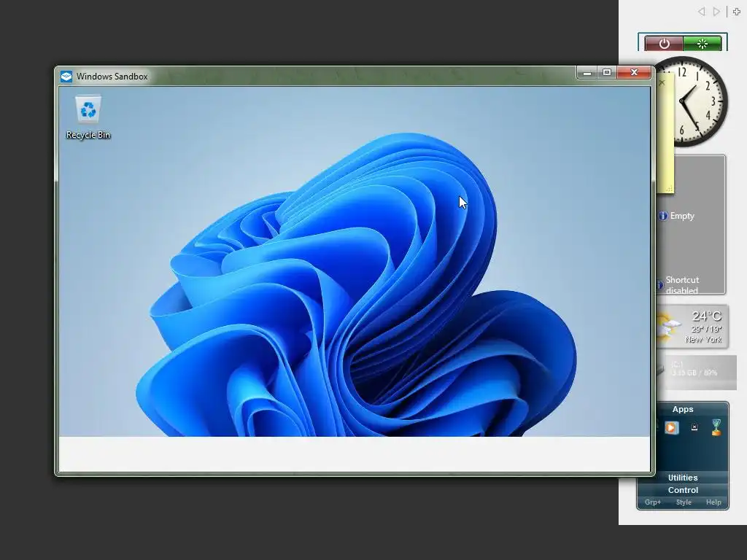Go to previous gadget page with the left arrow
The image size is (747, 560).
pos(701,12)
